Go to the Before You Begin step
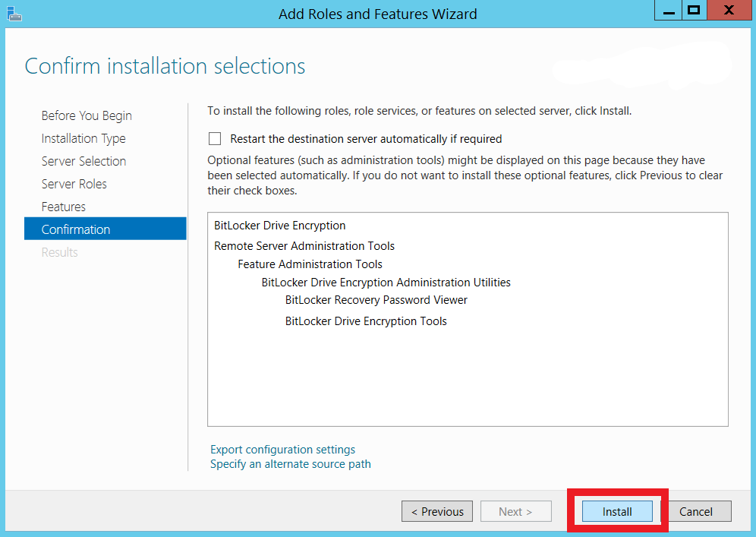 point(87,115)
